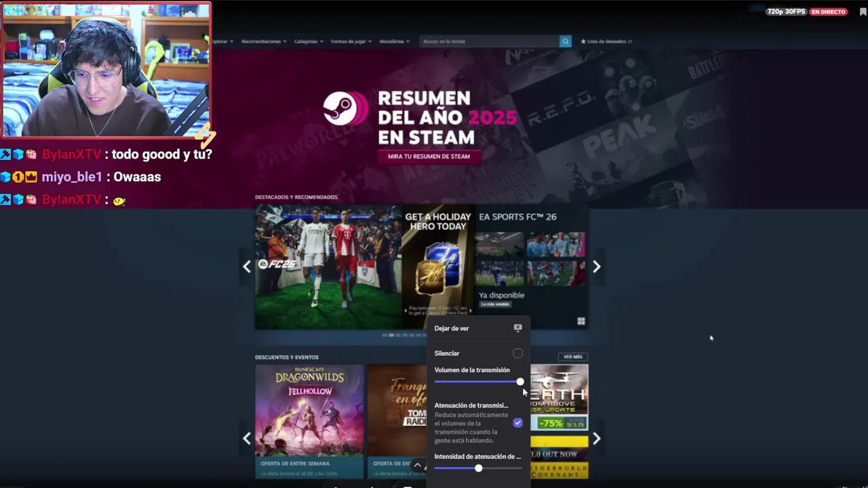Open the EA FC26 featured game image
Screen dimensions: 868x488
coord(328,267)
